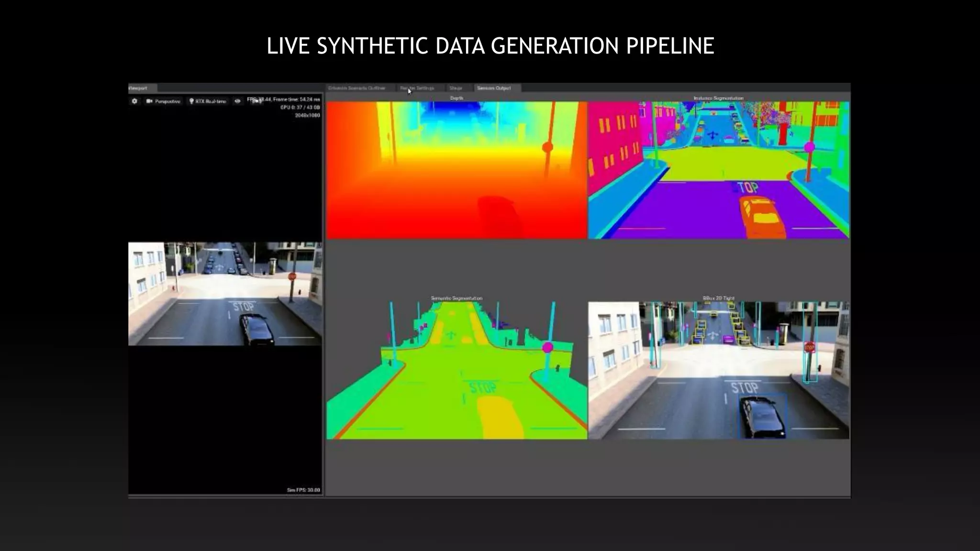
Task: Toggle the viewport eye visibility menu
Action: coord(237,101)
